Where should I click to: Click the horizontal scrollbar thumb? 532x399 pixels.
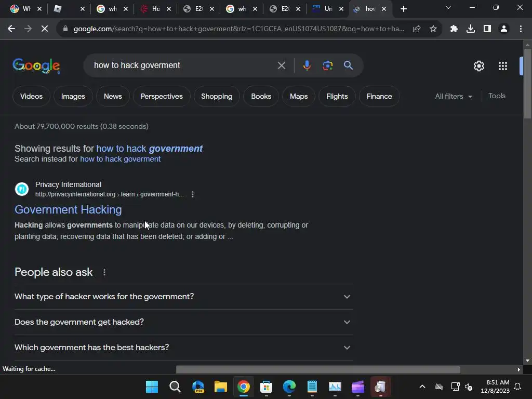318,369
